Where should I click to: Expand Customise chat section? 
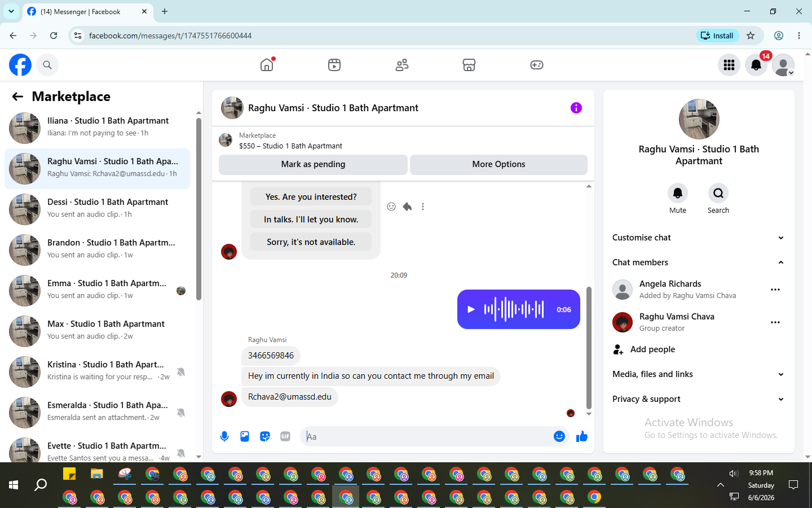(x=699, y=238)
